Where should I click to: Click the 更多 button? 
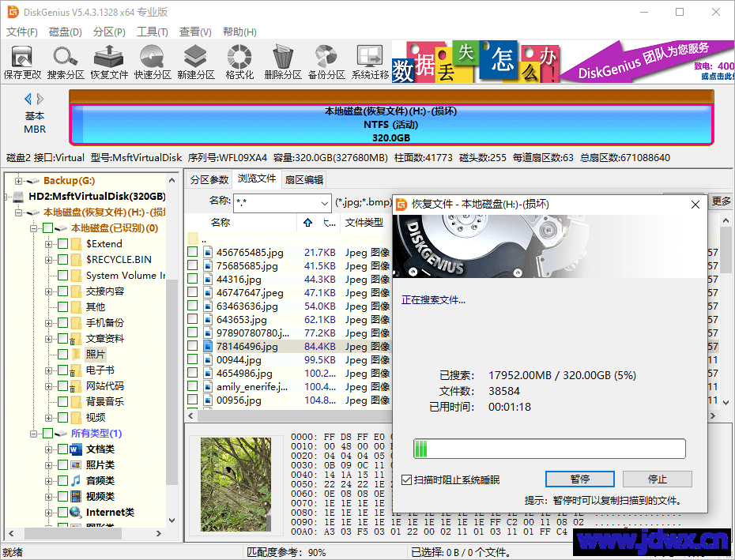click(721, 201)
